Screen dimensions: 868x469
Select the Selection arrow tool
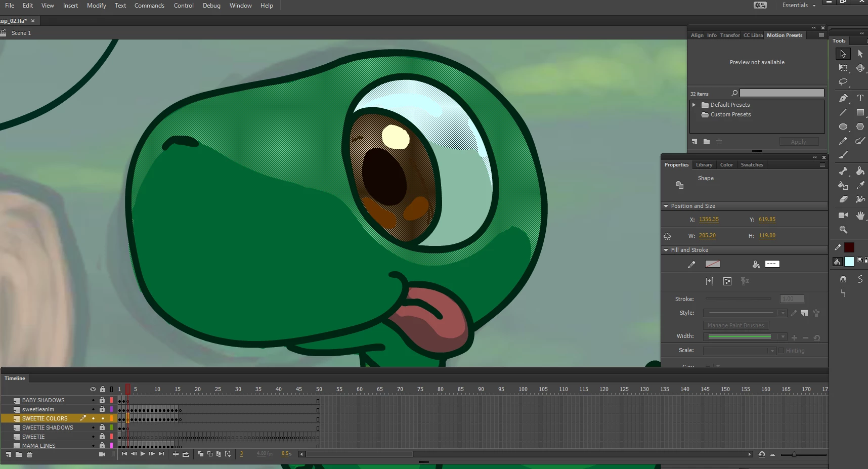pyautogui.click(x=843, y=54)
